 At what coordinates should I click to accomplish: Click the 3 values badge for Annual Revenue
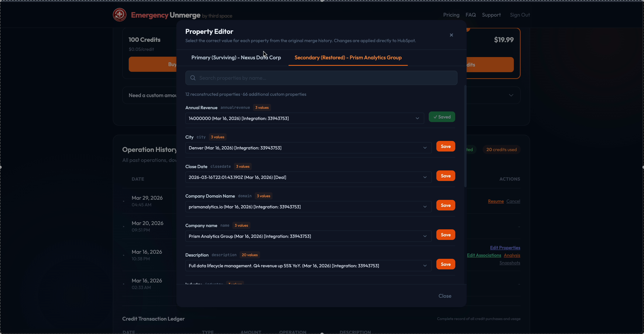click(262, 107)
